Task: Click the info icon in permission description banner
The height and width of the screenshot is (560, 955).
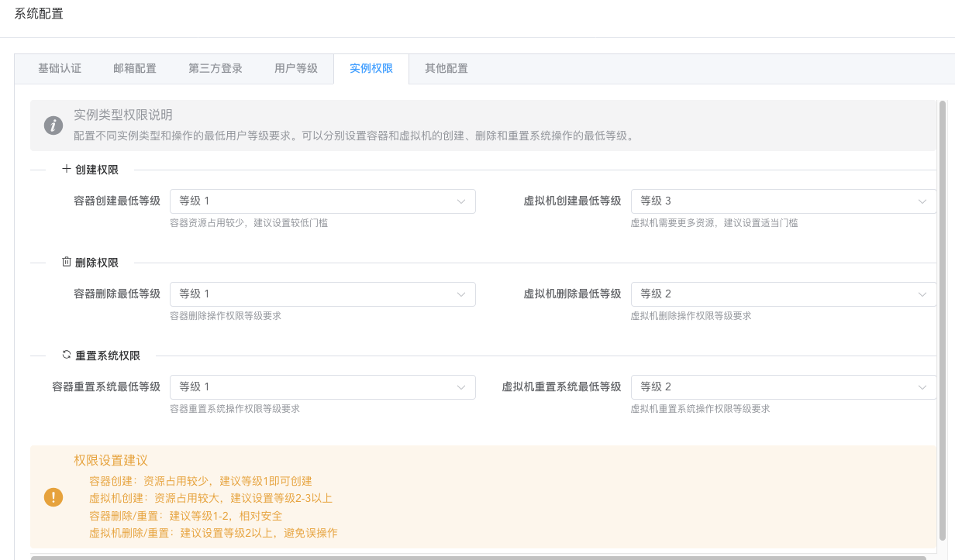Action: pos(53,125)
